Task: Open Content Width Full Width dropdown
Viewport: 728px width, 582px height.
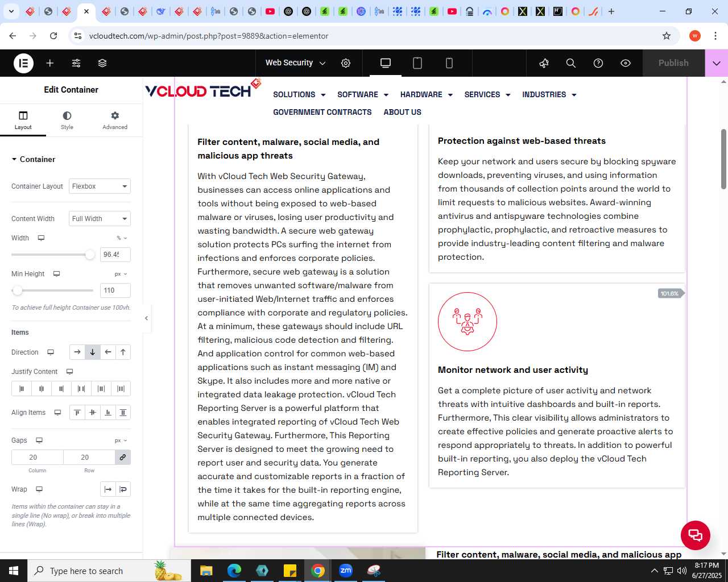Action: pyautogui.click(x=100, y=219)
